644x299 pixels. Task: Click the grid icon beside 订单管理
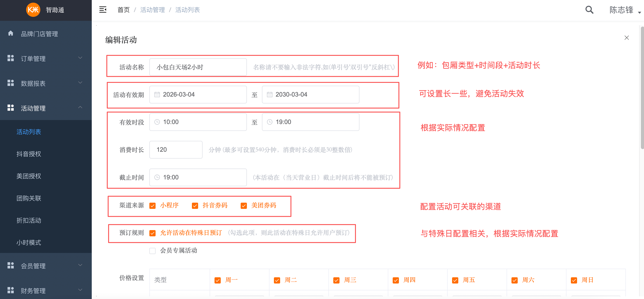(x=10, y=58)
